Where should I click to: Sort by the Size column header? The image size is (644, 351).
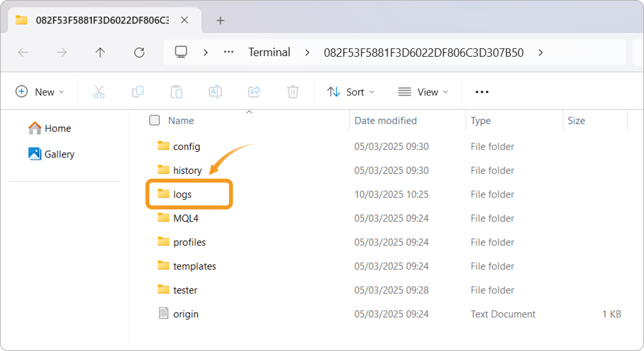576,121
